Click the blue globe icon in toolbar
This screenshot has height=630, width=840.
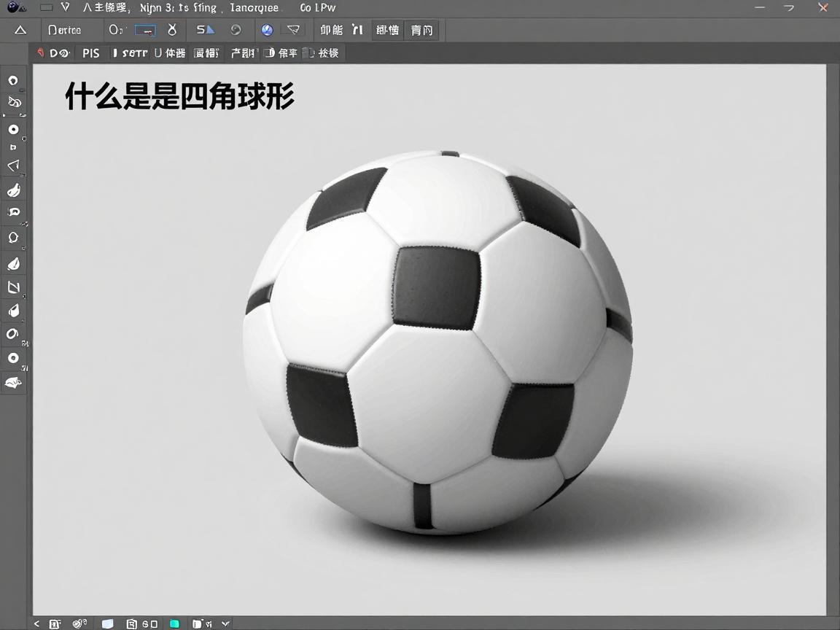(267, 30)
